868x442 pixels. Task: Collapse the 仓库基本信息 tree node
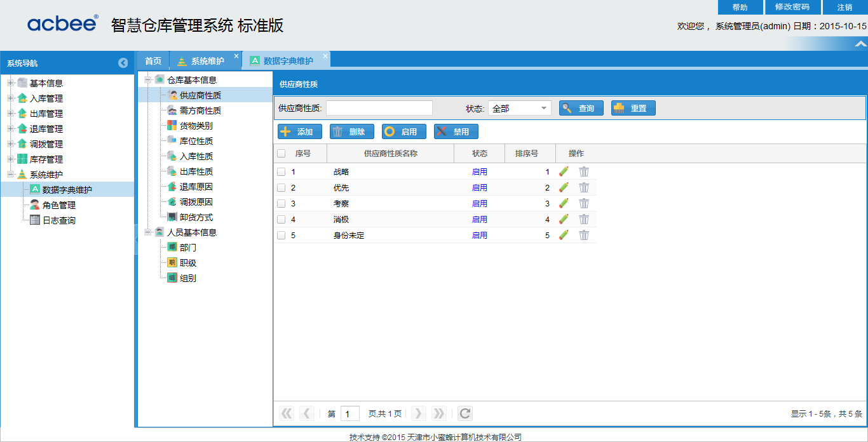click(147, 80)
